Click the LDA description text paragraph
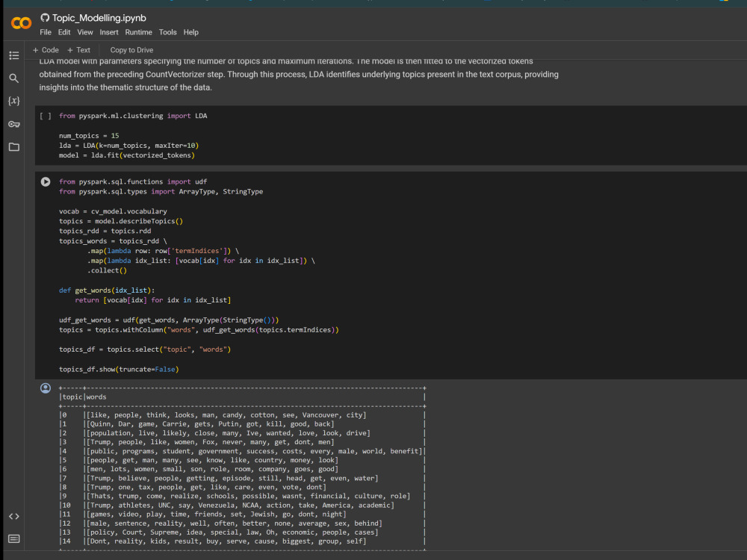This screenshot has height=560, width=747. 299,74
